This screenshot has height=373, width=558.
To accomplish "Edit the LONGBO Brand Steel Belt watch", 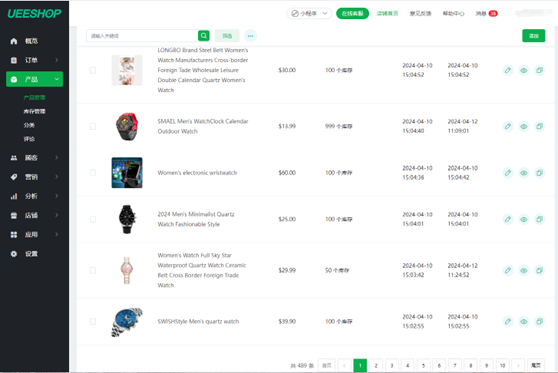I will [508, 70].
